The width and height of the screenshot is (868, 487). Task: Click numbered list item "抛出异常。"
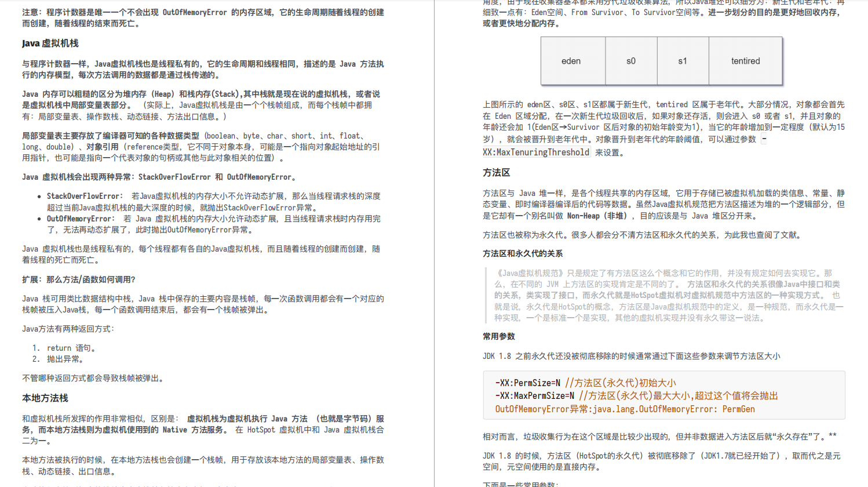pos(67,359)
